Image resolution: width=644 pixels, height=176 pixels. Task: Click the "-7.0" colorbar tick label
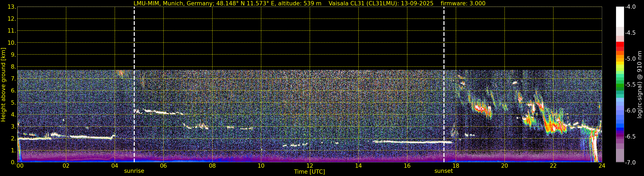click(630, 163)
